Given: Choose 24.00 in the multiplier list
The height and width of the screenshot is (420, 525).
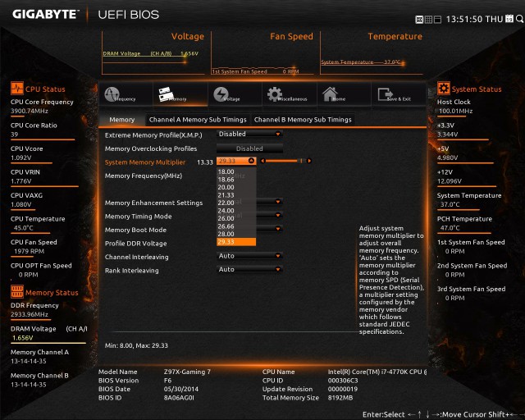Looking at the screenshot, I should click(236, 211).
